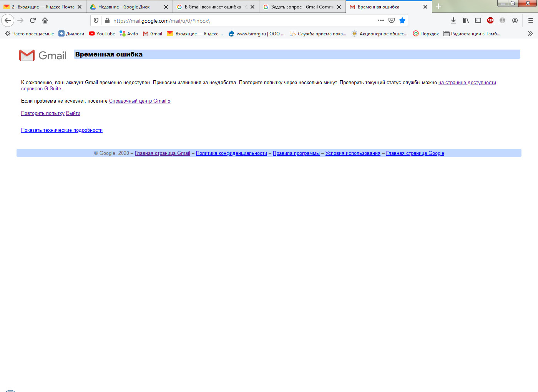Click 'Повторить попытку' link

coord(43,113)
